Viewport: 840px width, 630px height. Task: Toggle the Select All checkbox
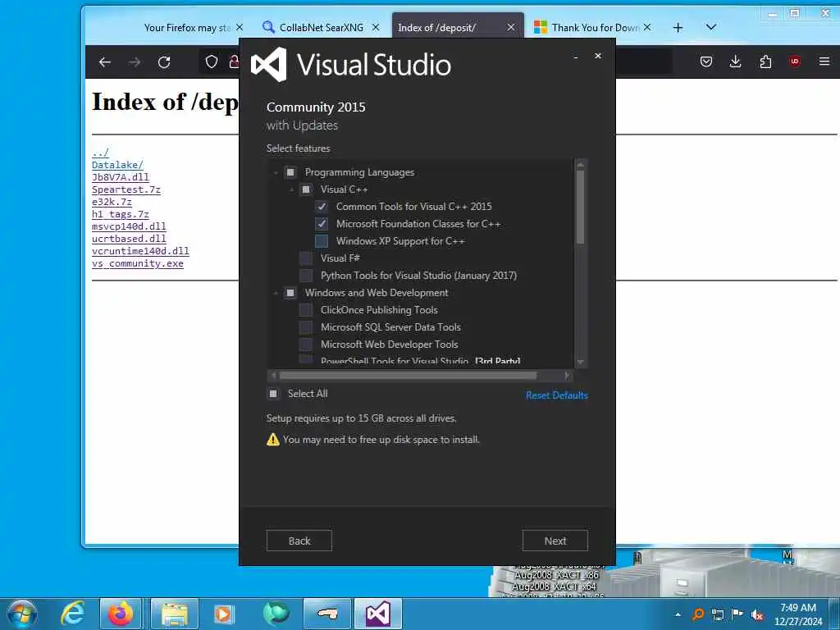click(x=273, y=394)
